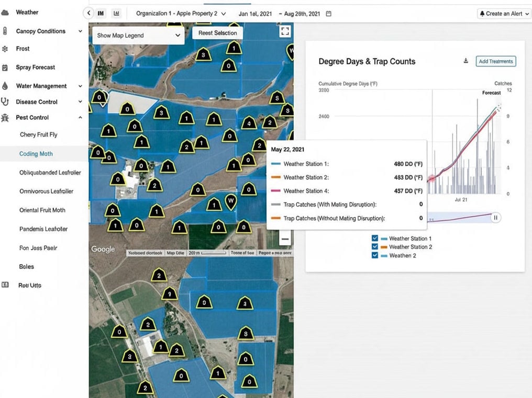Click the pause button on timeline
This screenshot has height=398, width=532.
[495, 218]
